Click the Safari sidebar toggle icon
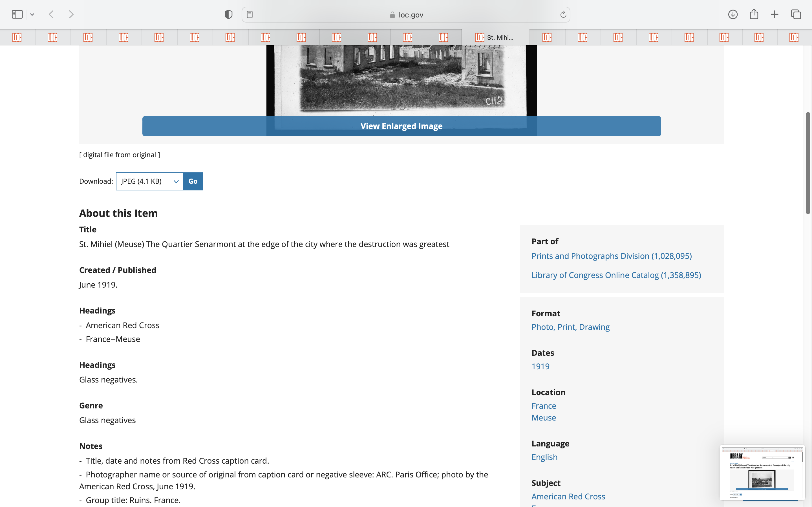The width and height of the screenshot is (812, 507). click(17, 14)
